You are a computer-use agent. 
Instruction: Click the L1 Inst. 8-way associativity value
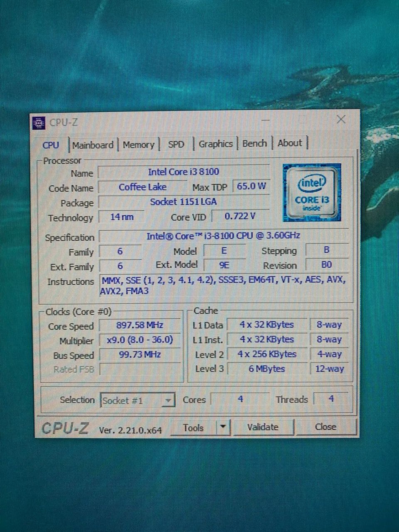[x=329, y=339]
